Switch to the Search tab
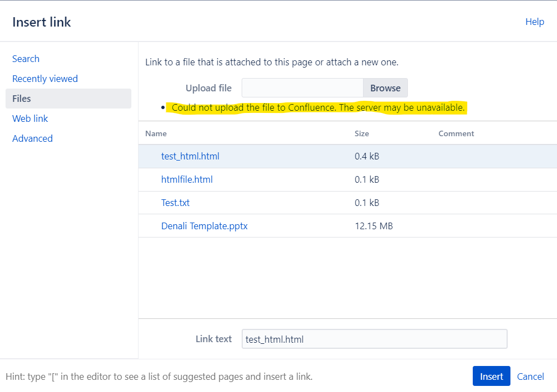 point(25,59)
